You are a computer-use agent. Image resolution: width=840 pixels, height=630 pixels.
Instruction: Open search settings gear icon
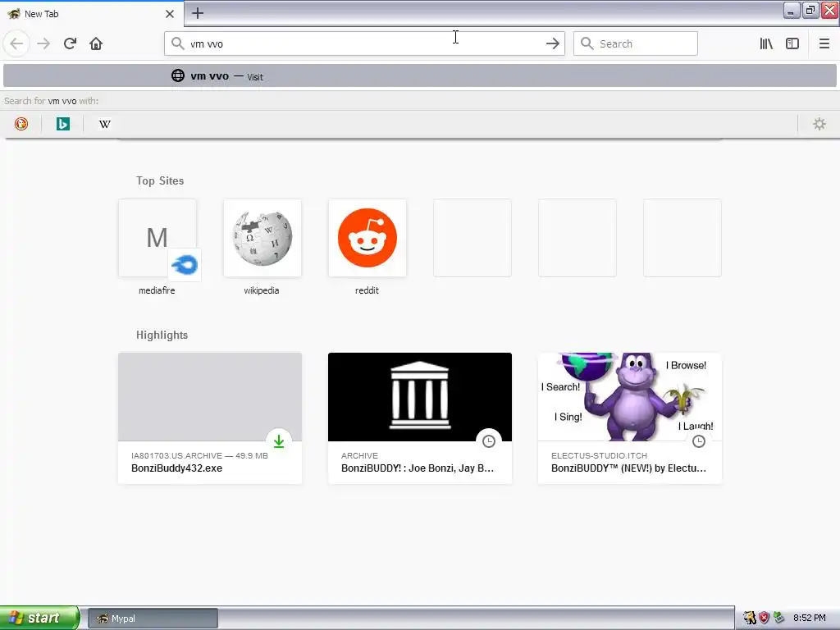coord(819,124)
